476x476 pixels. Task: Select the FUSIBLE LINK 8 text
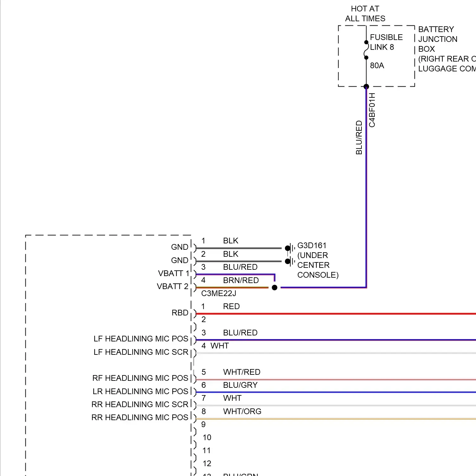(386, 42)
